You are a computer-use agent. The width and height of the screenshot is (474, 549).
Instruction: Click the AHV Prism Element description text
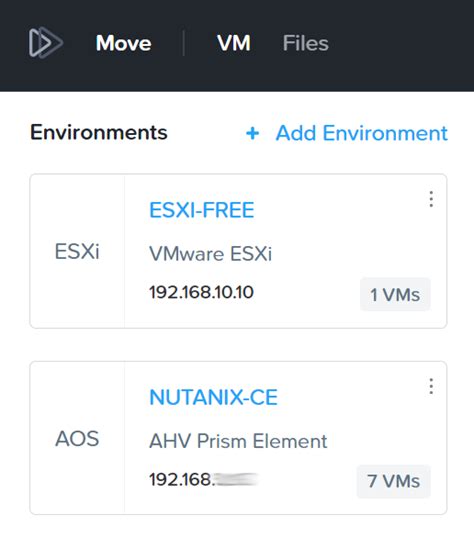coord(238,441)
